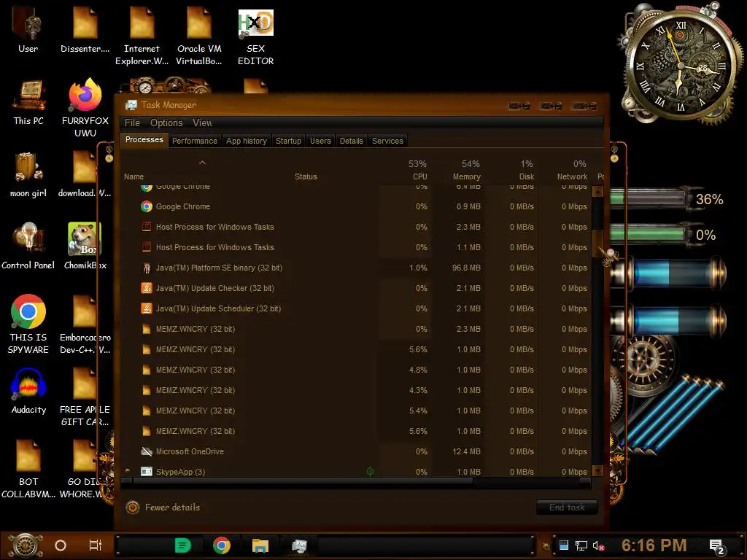Open the This PC desktop icon
This screenshot has height=560, width=747.
tap(28, 102)
